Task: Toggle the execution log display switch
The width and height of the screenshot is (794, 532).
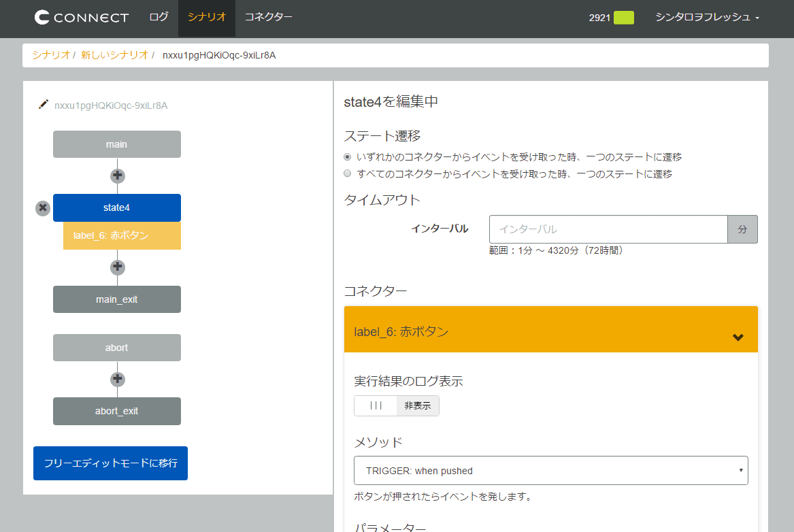Action: [397, 405]
